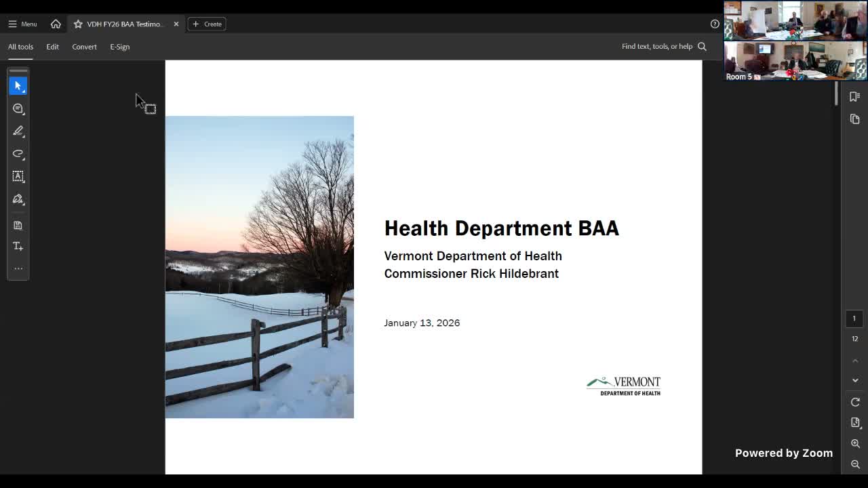Image resolution: width=868 pixels, height=488 pixels.
Task: Show more tools via ellipsis button
Action: pyautogui.click(x=18, y=268)
